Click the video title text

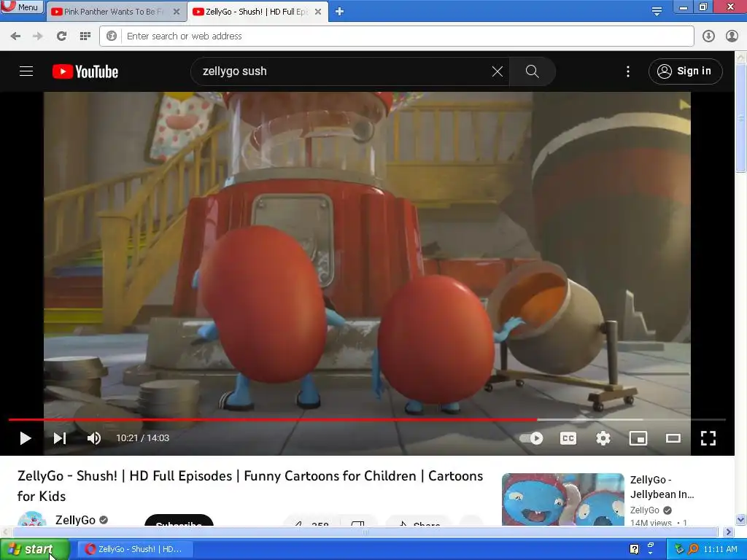(x=250, y=486)
